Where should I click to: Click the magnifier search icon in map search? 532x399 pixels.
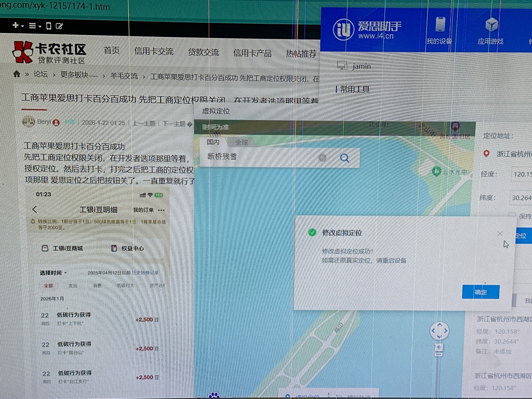click(x=344, y=158)
